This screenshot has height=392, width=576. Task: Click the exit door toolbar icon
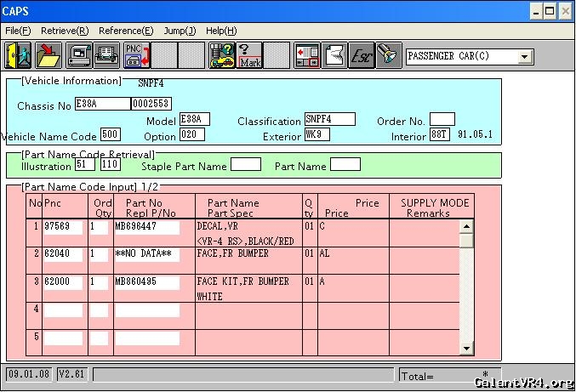tap(18, 56)
